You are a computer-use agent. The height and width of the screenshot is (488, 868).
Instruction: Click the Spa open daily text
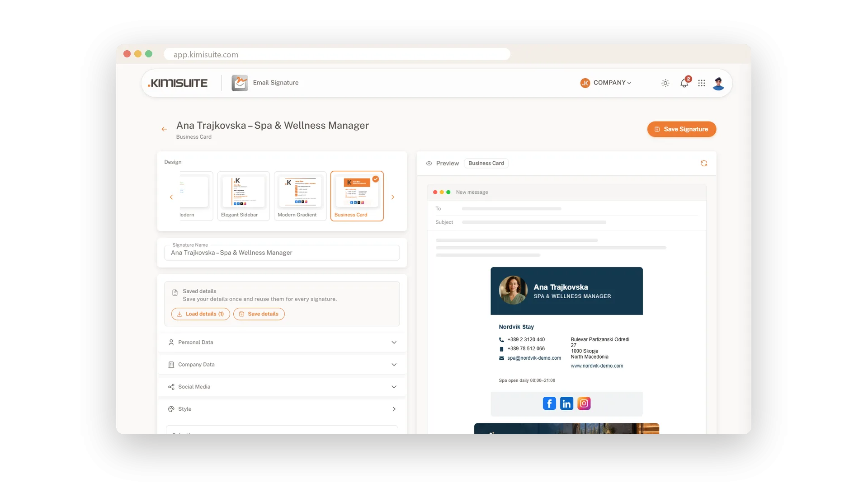point(527,380)
